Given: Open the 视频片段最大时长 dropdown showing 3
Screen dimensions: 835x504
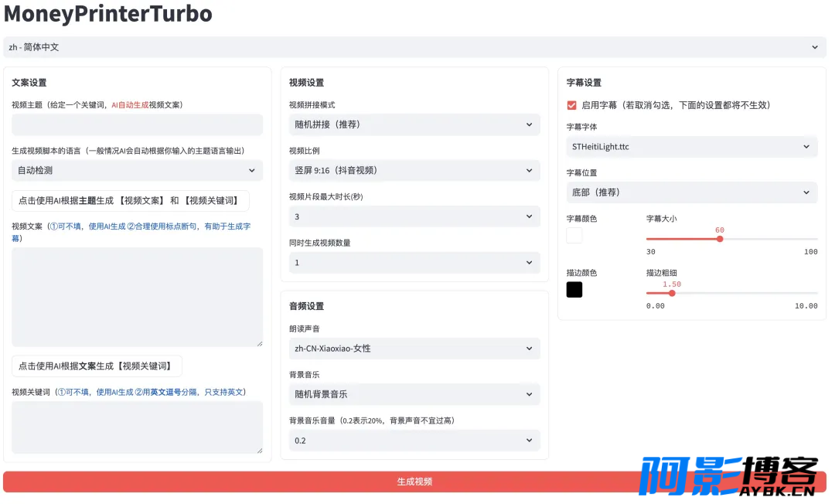Looking at the screenshot, I should tap(414, 216).
